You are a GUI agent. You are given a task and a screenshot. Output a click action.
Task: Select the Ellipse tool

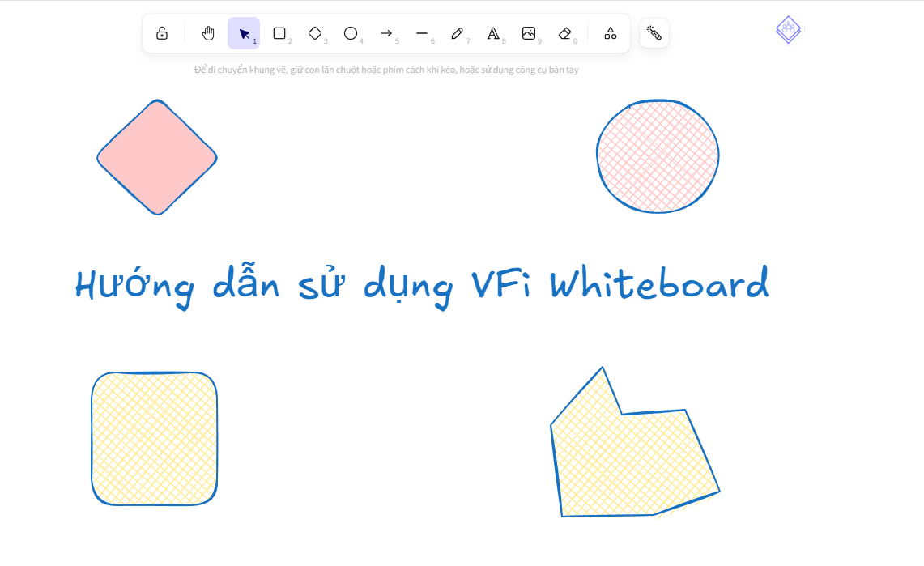click(351, 33)
